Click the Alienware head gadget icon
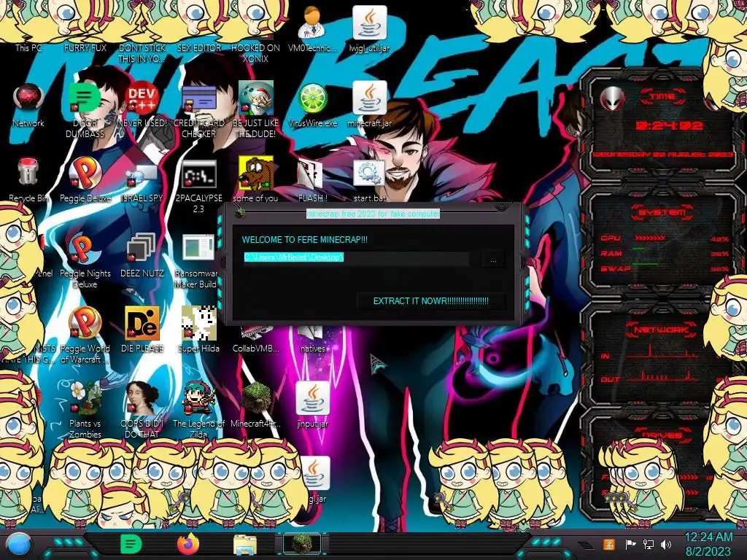This screenshot has width=747, height=560. [x=612, y=99]
